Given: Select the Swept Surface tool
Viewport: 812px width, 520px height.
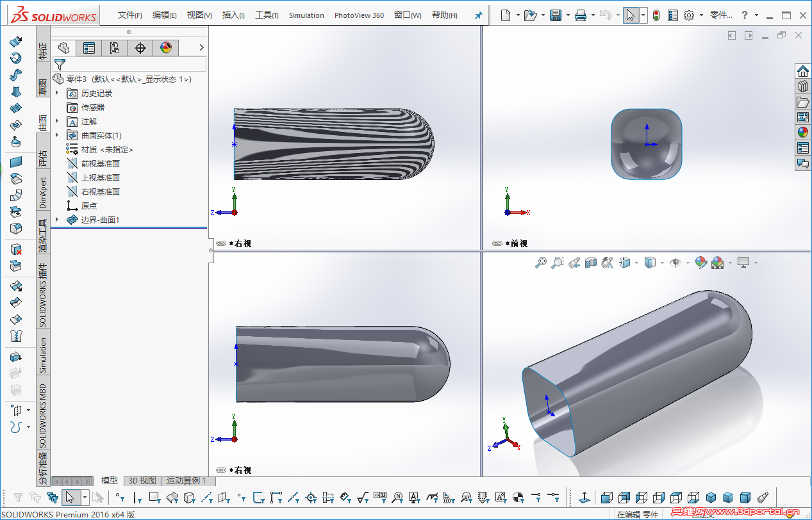Looking at the screenshot, I should coord(16,75).
